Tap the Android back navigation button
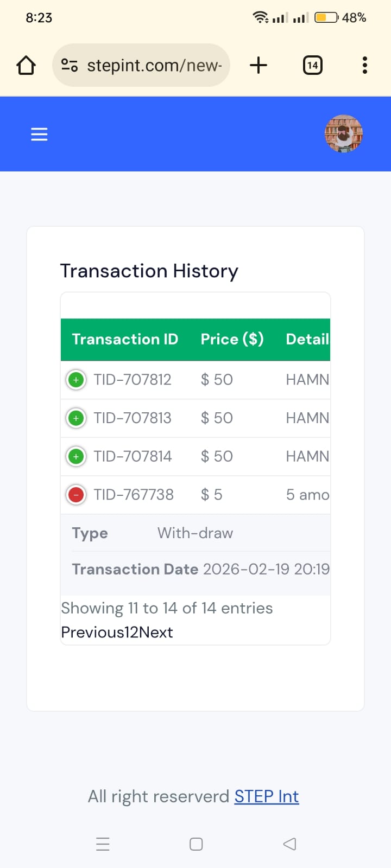This screenshot has width=391, height=868. point(289,844)
